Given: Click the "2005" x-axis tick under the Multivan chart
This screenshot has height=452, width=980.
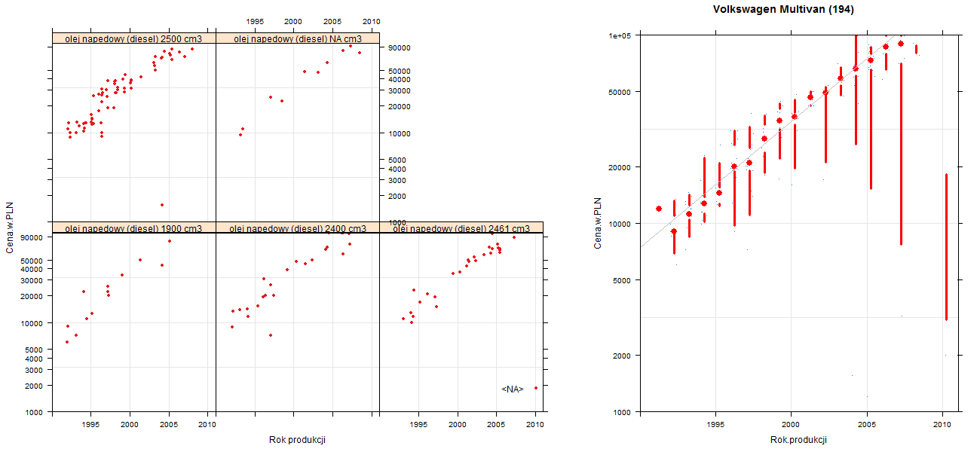Looking at the screenshot, I should pyautogui.click(x=866, y=424).
